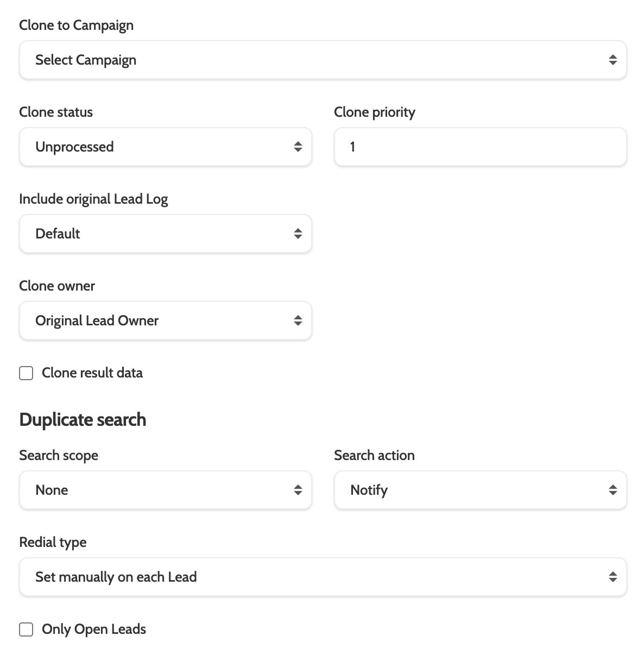Click the 'Redial type' label
This screenshot has width=644, height=655.
[53, 543]
